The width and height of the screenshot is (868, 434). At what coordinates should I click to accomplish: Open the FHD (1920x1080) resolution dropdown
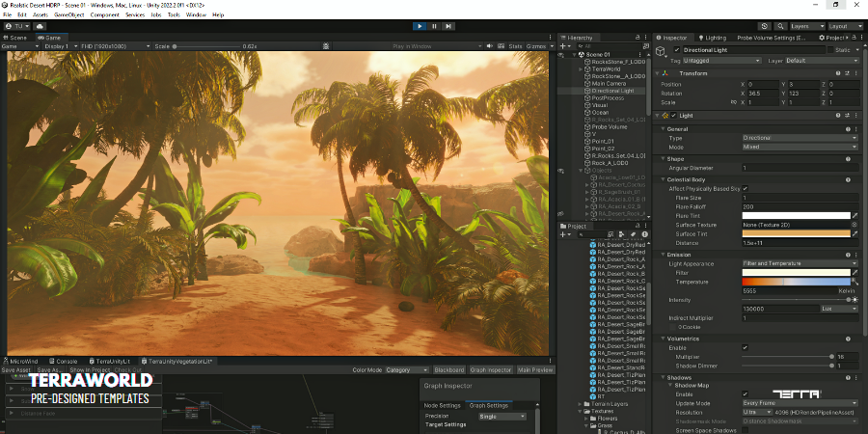coord(115,46)
